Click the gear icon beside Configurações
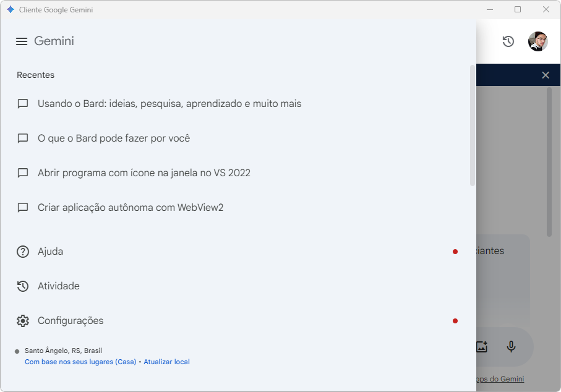This screenshot has height=392, width=561. pyautogui.click(x=23, y=321)
